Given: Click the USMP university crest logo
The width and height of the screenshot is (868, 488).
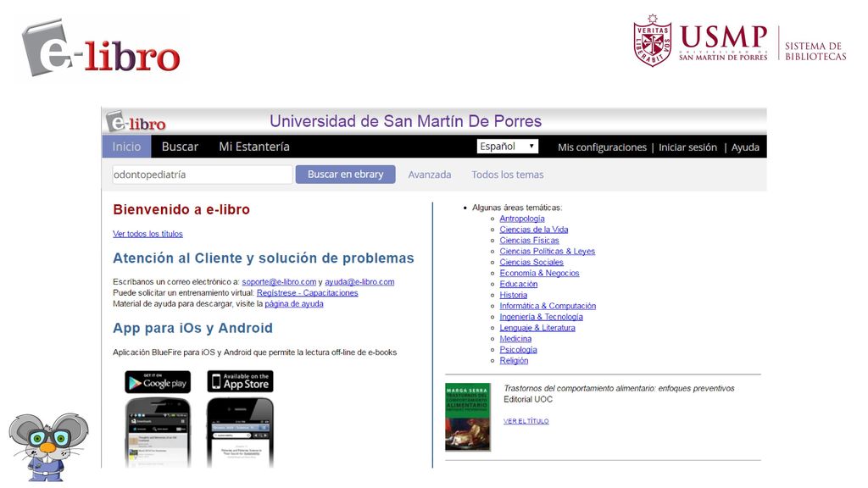Looking at the screenshot, I should 652,41.
